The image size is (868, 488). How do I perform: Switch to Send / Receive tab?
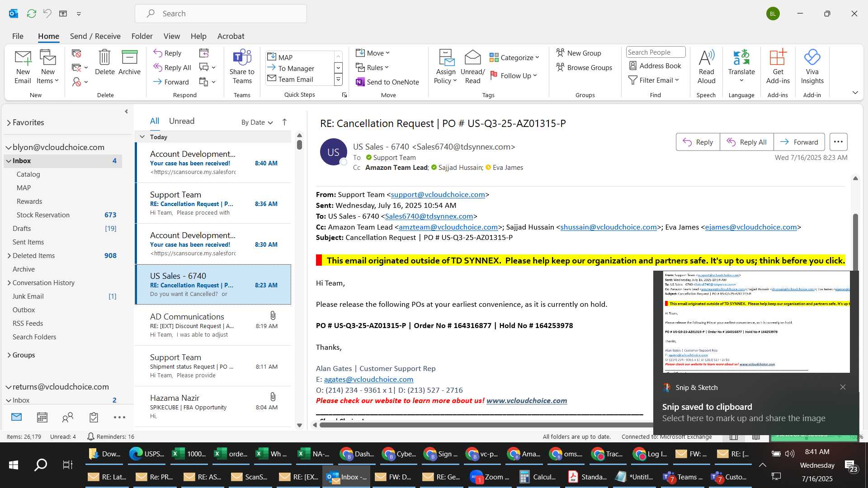point(95,36)
